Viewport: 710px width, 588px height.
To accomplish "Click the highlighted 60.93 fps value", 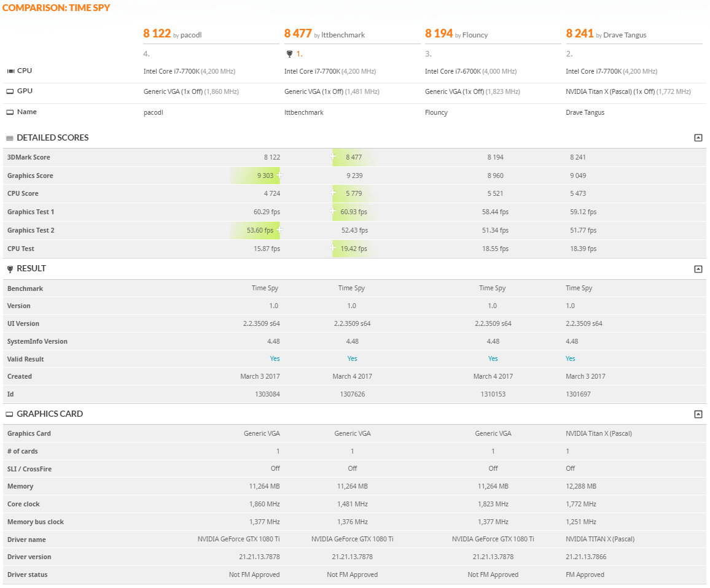I will pos(354,212).
